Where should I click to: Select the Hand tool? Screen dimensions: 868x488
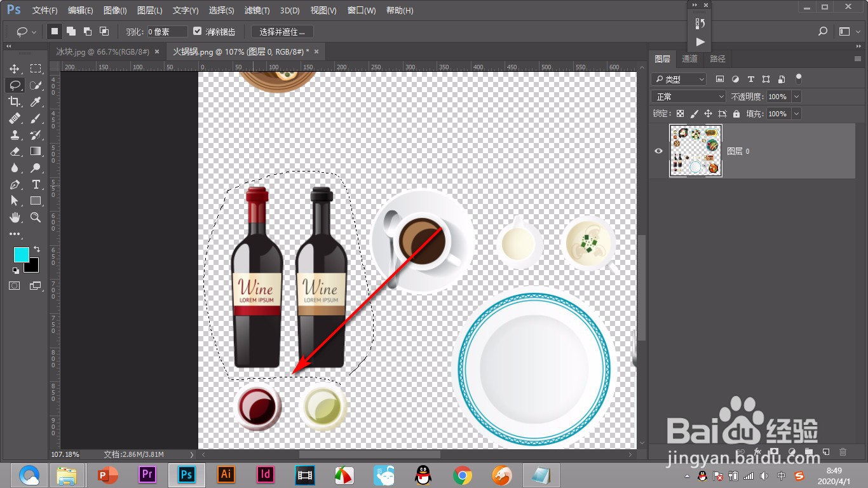(15, 217)
